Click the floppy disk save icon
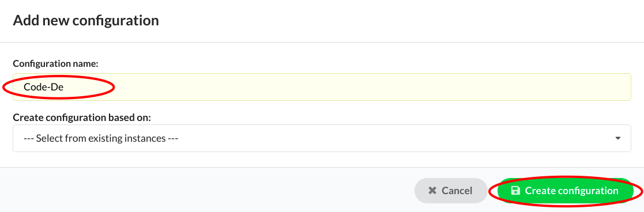This screenshot has height=212, width=644. [515, 191]
